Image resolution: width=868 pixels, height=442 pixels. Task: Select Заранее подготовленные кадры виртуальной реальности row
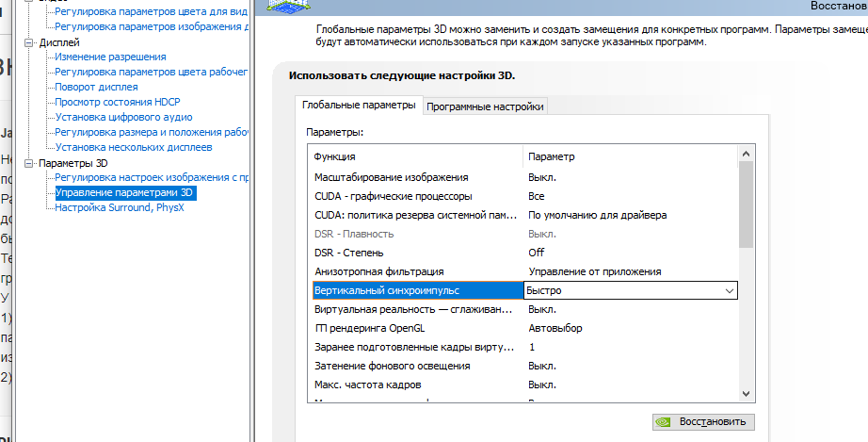click(523, 347)
